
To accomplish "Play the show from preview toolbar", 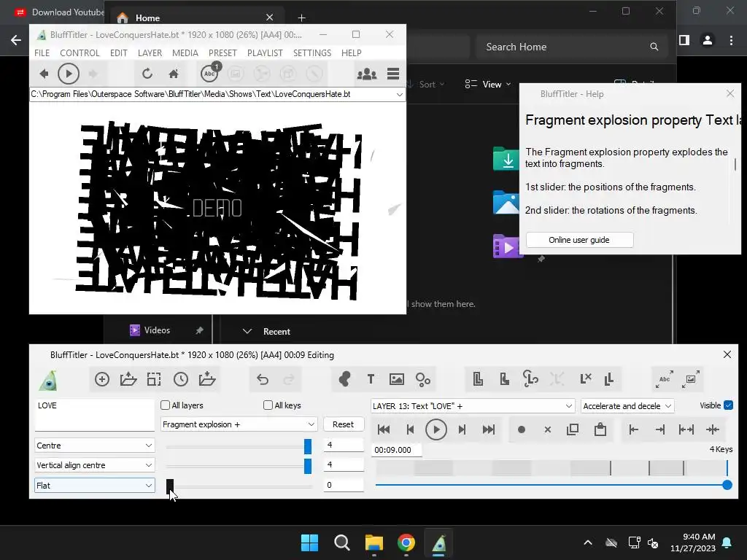I will coord(68,74).
